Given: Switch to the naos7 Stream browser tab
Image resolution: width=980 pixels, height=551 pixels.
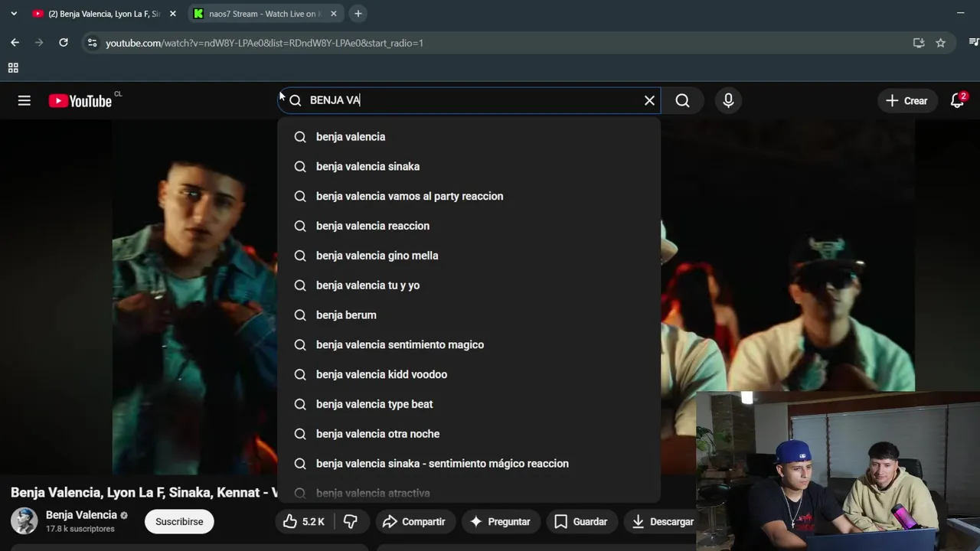Looking at the screenshot, I should pos(264,14).
